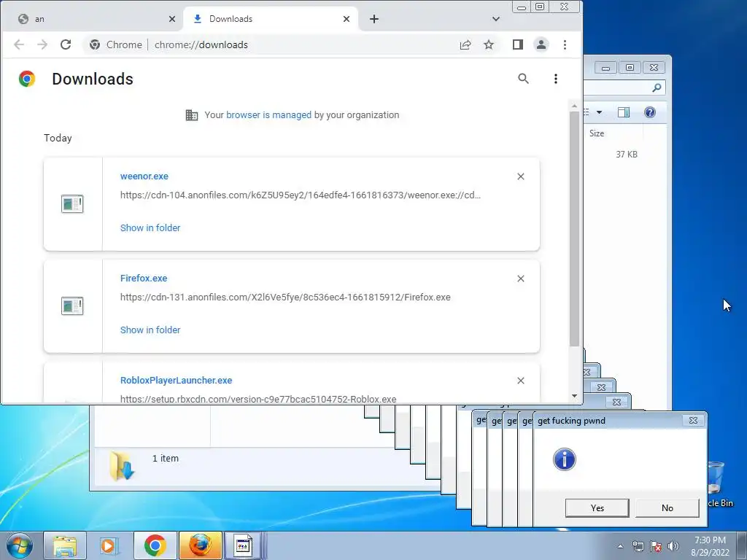The height and width of the screenshot is (560, 747).
Task: Open RobloxPlayerLauncher.exe download link
Action: point(177,380)
